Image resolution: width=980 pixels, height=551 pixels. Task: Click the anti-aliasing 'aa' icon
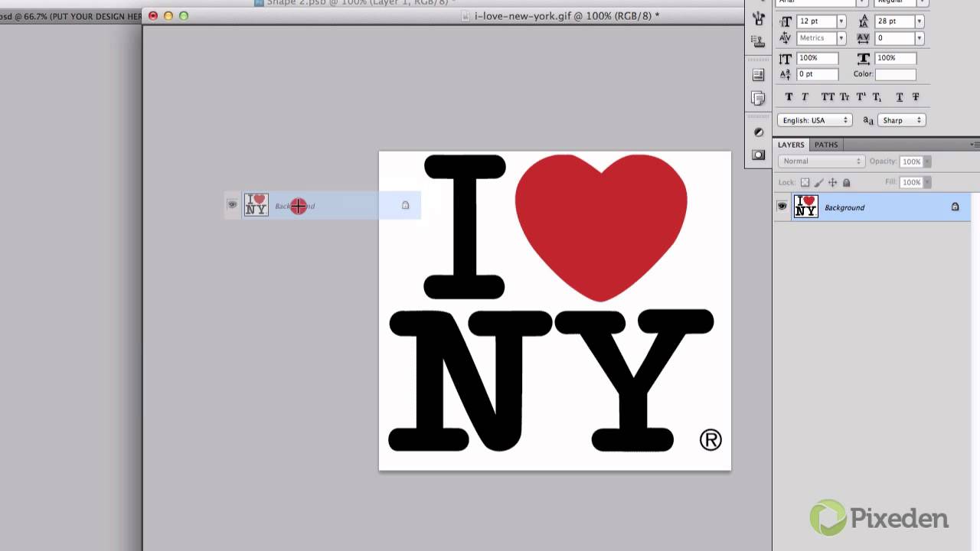pos(868,120)
